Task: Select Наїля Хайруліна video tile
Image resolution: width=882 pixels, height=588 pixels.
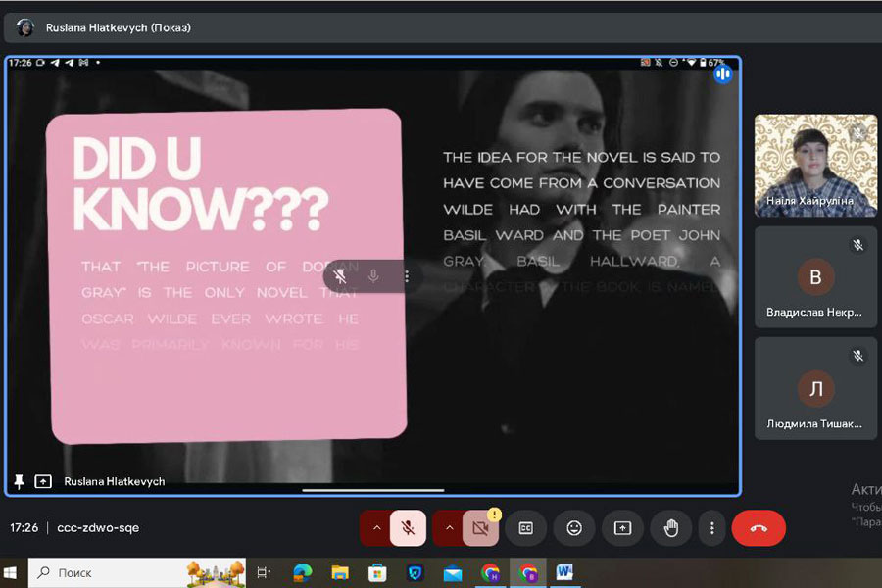Action: [x=815, y=165]
